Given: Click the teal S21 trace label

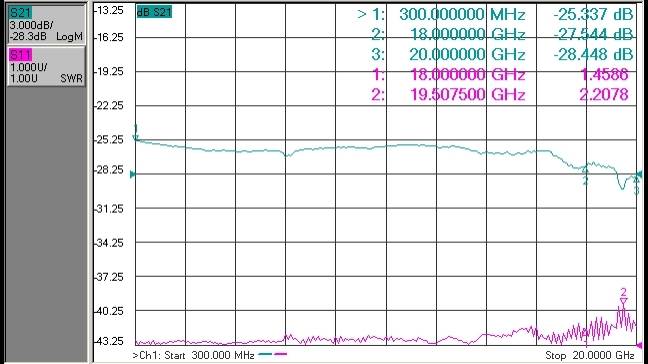Looking at the screenshot, I should [20, 12].
